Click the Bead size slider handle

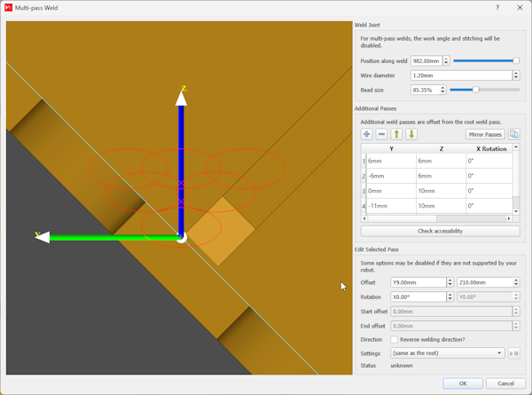476,90
